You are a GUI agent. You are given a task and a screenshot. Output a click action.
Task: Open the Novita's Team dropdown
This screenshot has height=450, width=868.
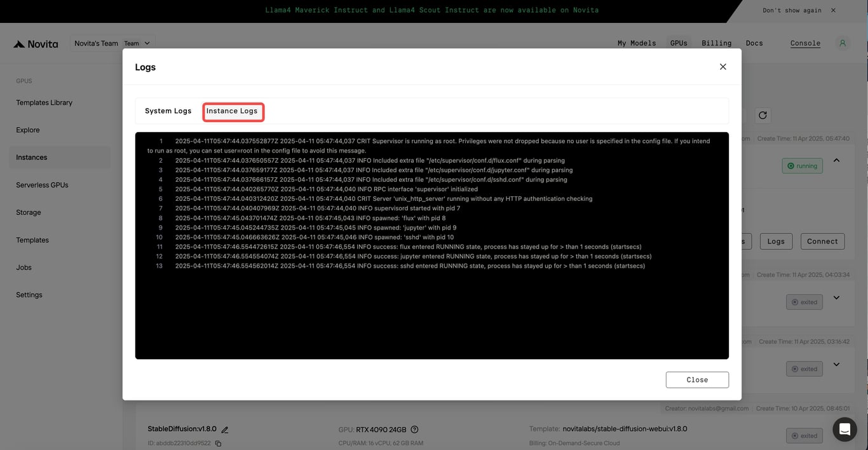click(x=112, y=43)
